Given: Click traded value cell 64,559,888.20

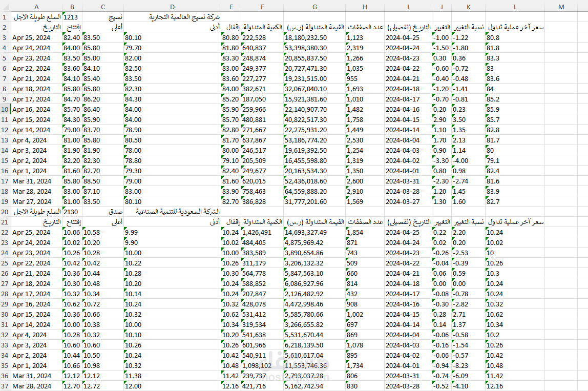Looking at the screenshot, I should [x=314, y=191].
